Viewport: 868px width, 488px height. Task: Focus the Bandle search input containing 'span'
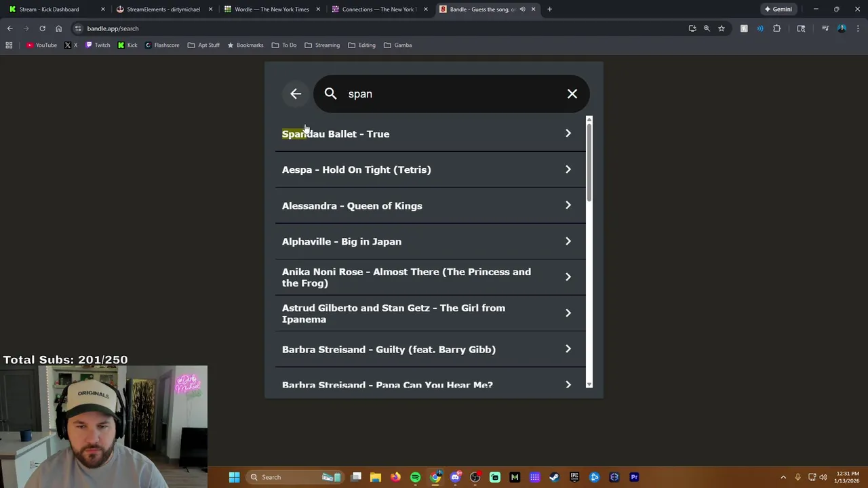click(451, 94)
